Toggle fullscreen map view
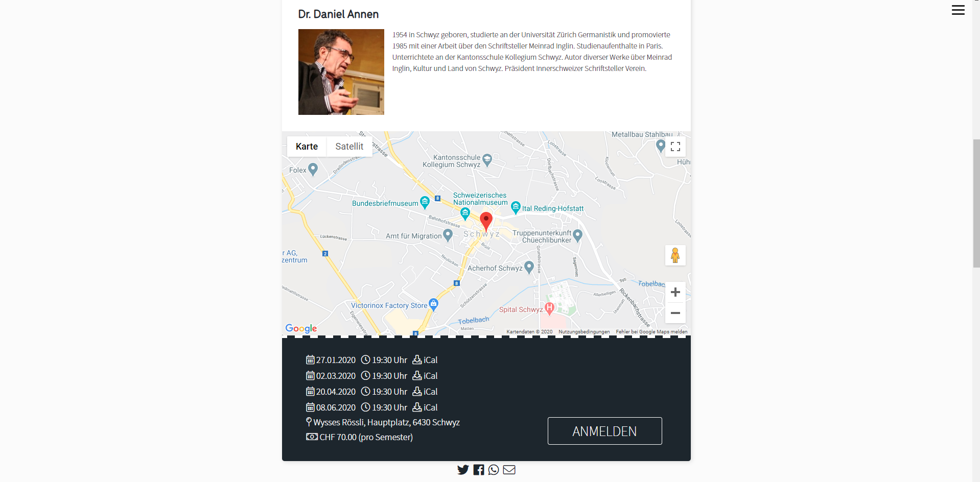Screen dimensions: 980x482 point(675,147)
